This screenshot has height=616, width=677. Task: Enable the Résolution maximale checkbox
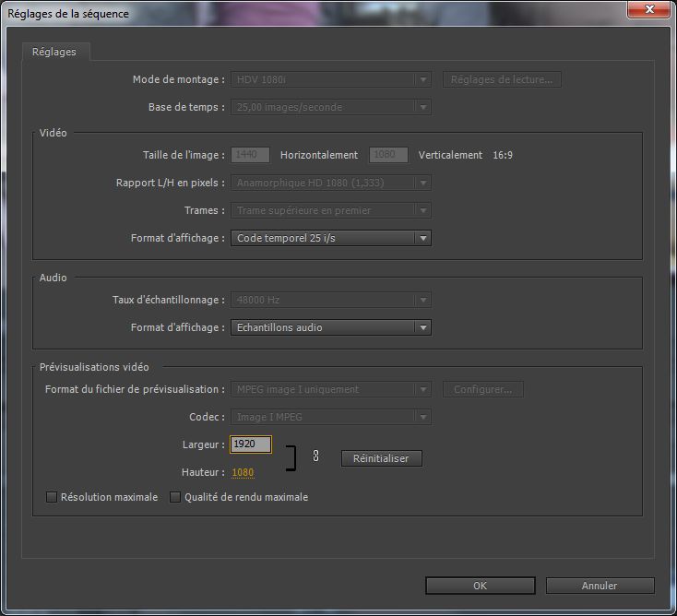point(52,497)
